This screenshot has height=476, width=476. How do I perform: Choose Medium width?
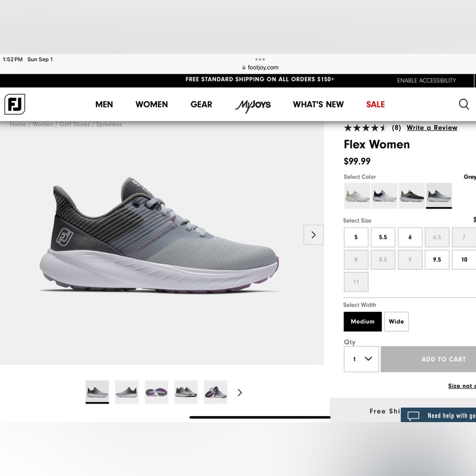pyautogui.click(x=363, y=321)
